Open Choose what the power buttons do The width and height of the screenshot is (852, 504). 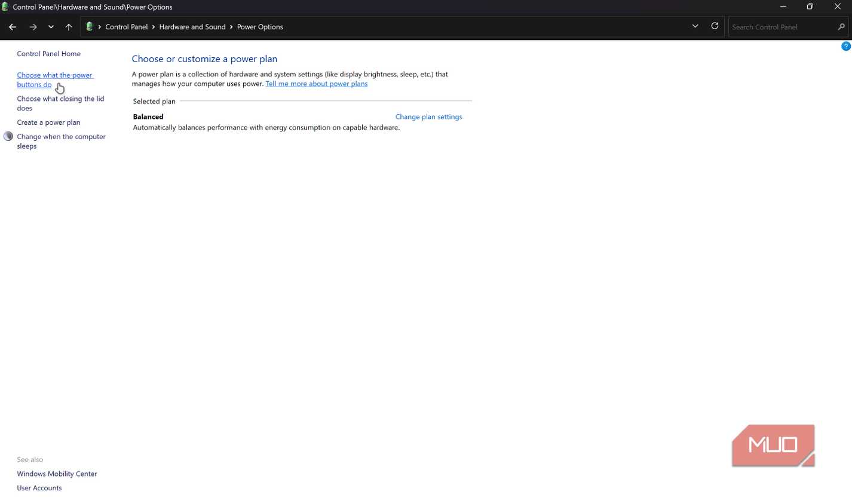point(55,80)
